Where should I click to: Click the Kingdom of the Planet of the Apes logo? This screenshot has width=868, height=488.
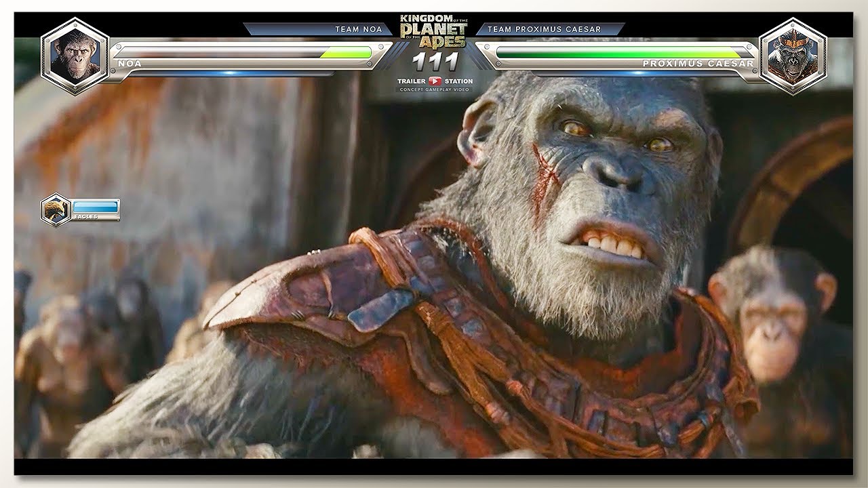tap(433, 31)
